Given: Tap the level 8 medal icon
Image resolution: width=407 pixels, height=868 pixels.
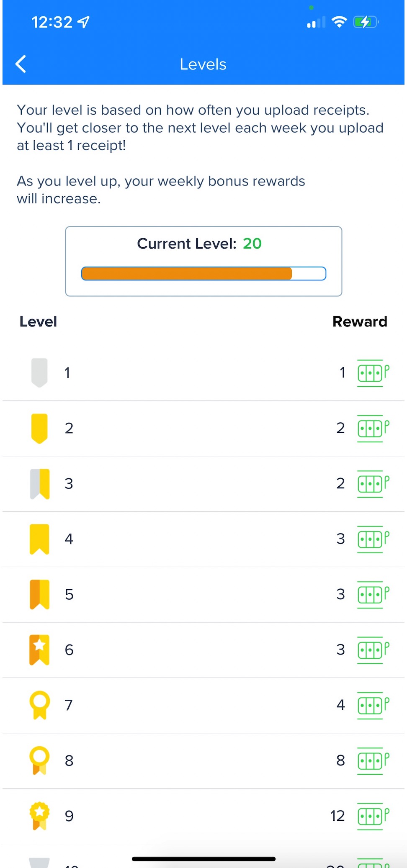Looking at the screenshot, I should (x=39, y=760).
